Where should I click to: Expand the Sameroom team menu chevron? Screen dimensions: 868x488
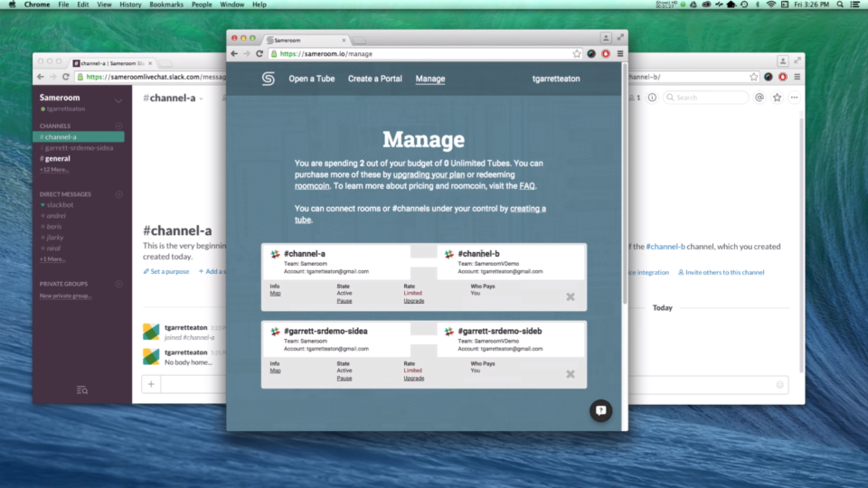tap(118, 100)
